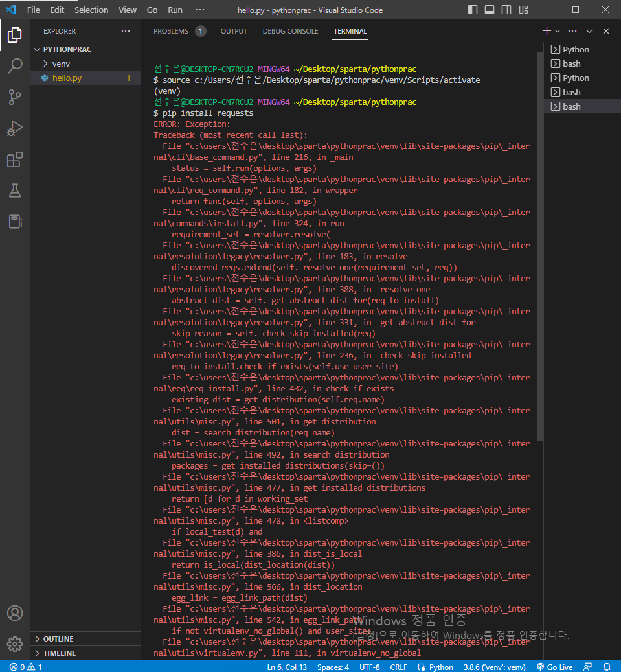Open the File menu

click(x=34, y=10)
